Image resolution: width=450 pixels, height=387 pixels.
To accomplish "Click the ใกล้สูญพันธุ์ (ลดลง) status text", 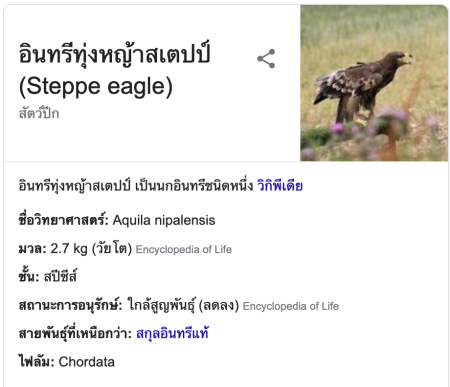I will pos(184,305).
